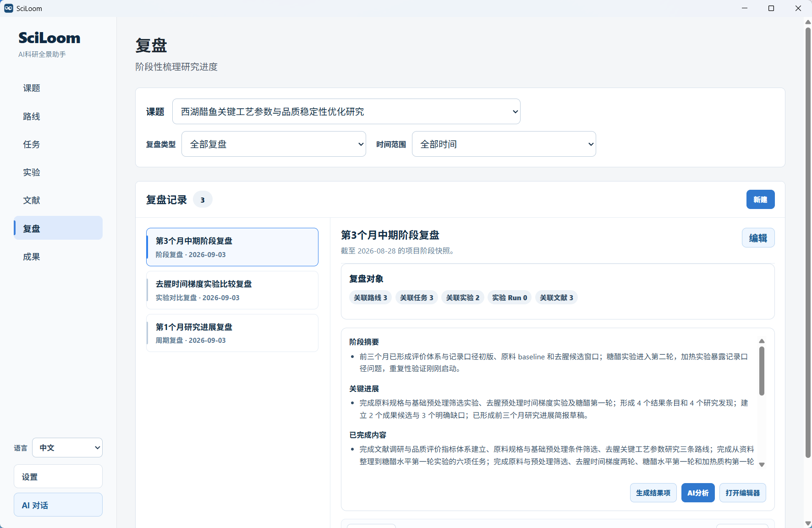Viewport: 812px width, 528px height.
Task: Click the 关联实验 2 tag
Action: tap(463, 297)
